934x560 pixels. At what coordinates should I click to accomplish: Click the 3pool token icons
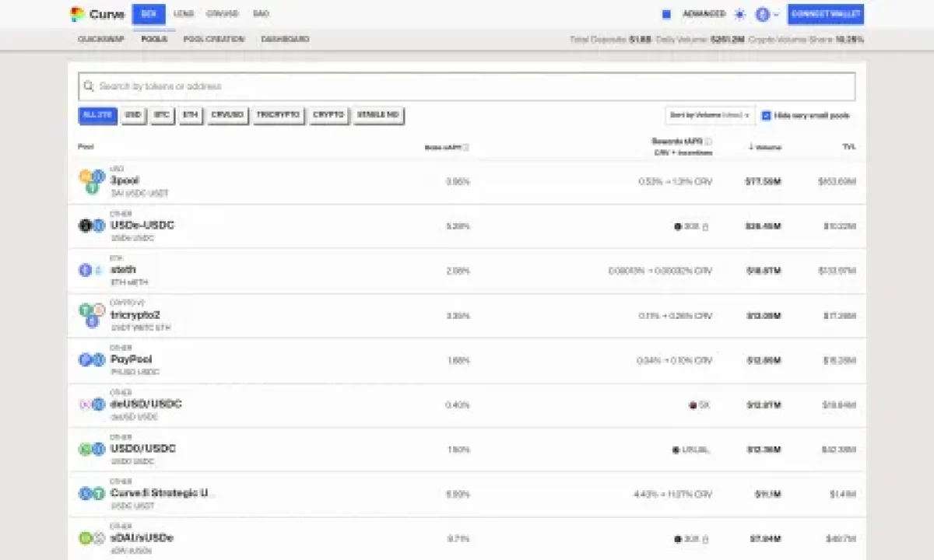tap(91, 181)
